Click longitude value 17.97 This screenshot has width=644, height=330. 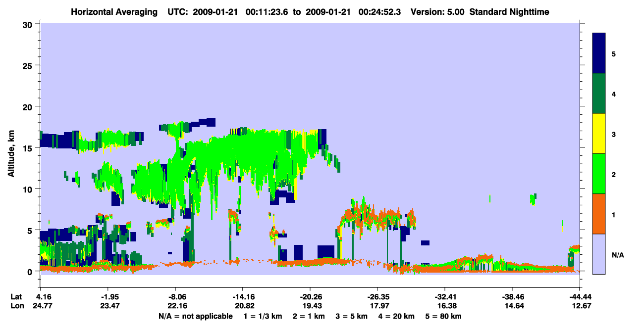coord(379,306)
